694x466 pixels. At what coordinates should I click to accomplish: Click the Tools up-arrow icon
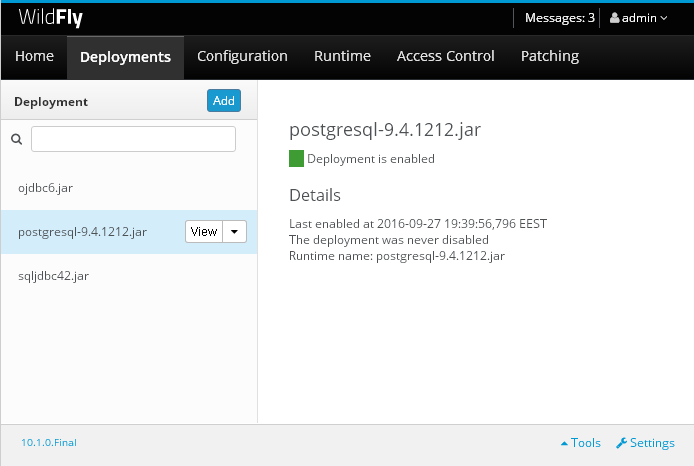[564, 443]
